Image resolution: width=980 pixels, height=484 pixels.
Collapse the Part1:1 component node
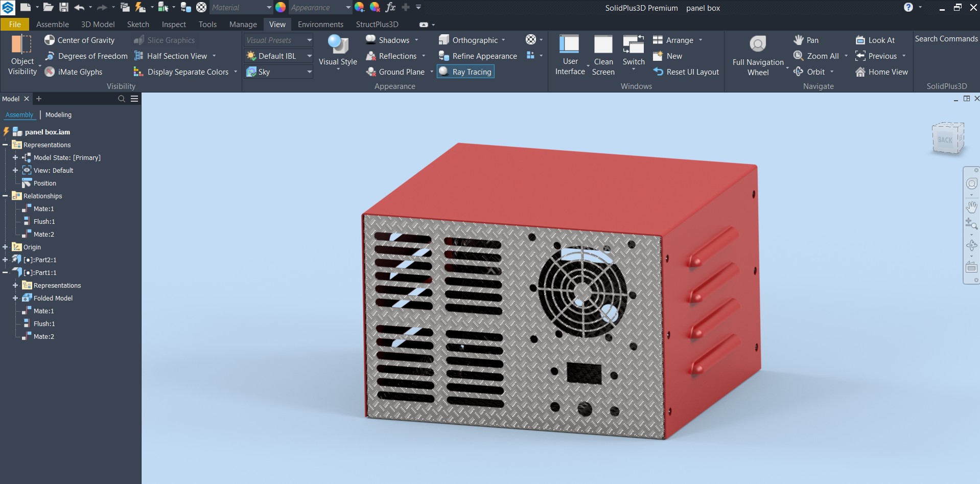[5, 272]
